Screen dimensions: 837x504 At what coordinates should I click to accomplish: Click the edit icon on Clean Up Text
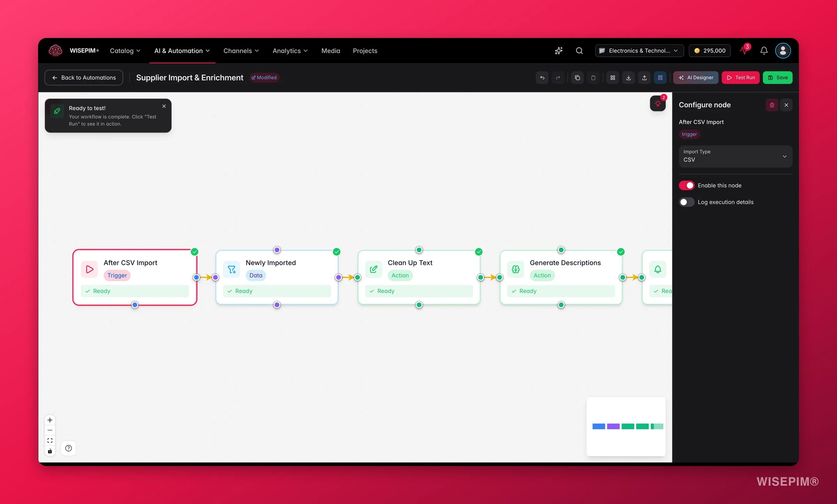pyautogui.click(x=374, y=269)
